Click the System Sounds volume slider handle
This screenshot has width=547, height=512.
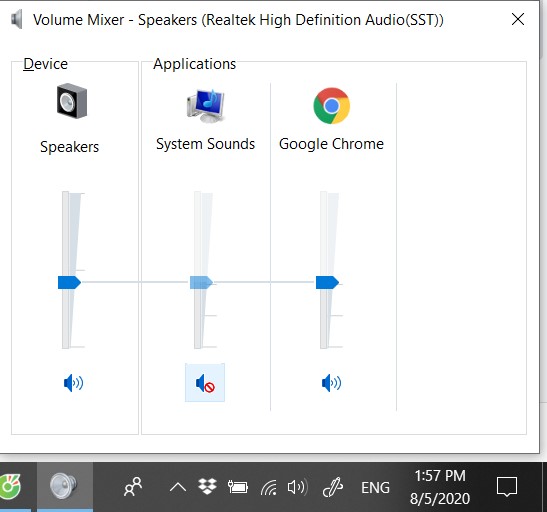(x=201, y=282)
